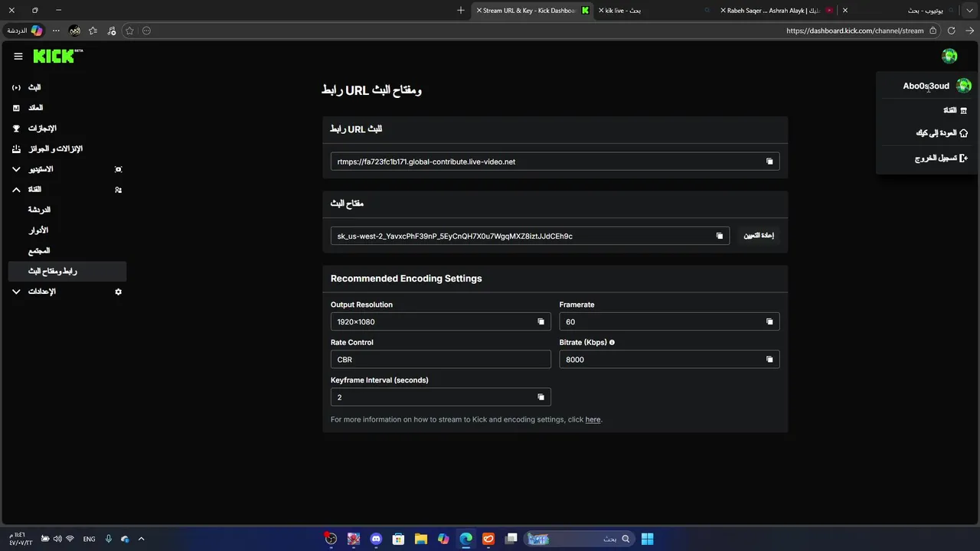Click the stream URL field
980x551 pixels.
point(555,161)
